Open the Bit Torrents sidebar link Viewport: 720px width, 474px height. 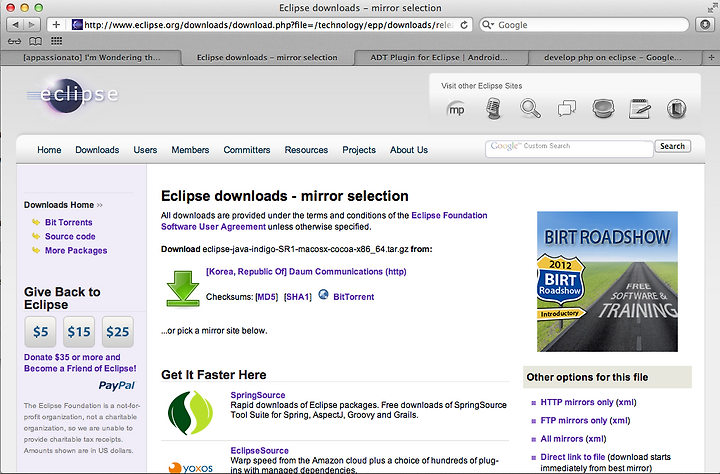click(68, 222)
